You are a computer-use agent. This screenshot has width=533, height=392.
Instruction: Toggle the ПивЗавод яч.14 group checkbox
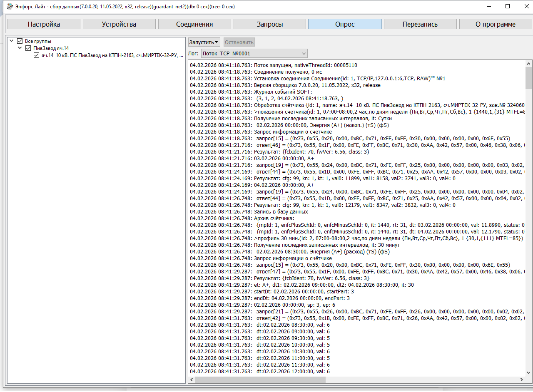(28, 48)
